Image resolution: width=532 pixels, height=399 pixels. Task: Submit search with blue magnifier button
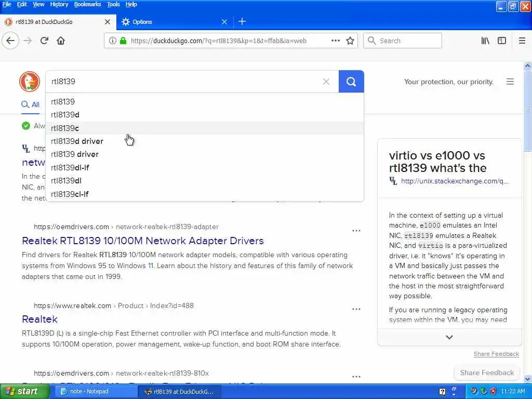click(351, 82)
